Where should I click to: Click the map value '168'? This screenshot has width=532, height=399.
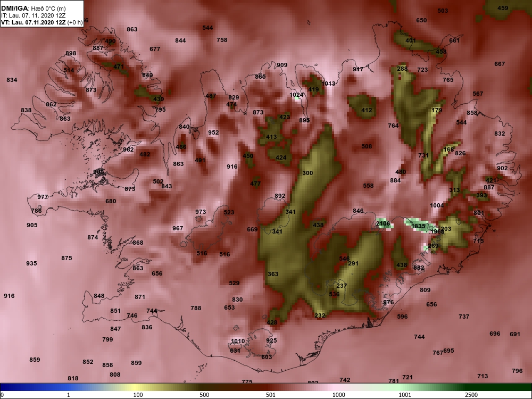pos(448,149)
